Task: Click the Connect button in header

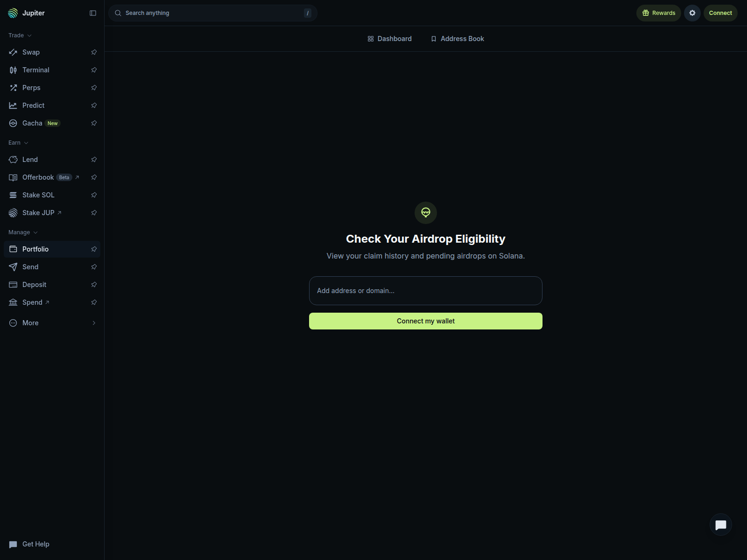Action: [720, 13]
